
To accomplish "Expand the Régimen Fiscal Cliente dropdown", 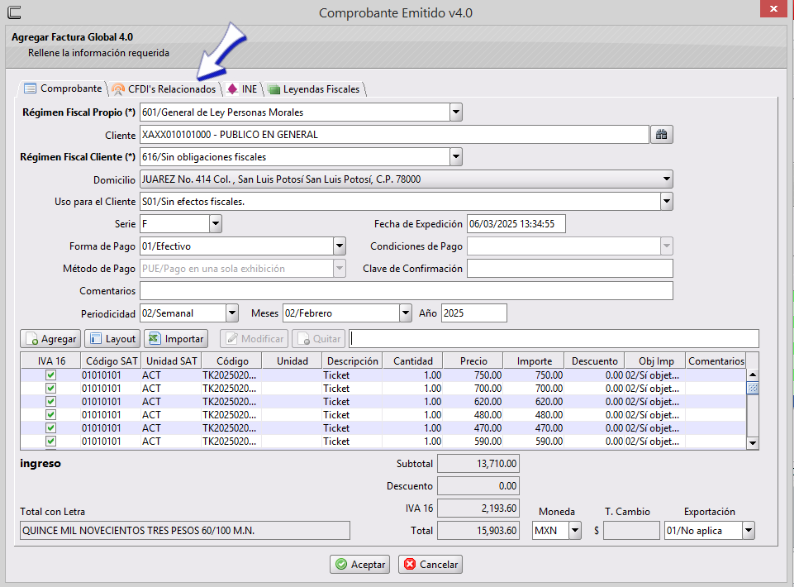I will 456,156.
